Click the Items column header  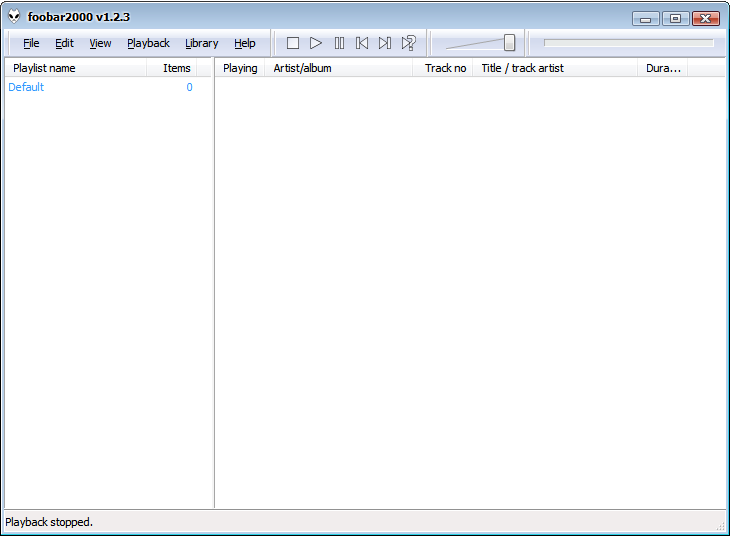172,68
